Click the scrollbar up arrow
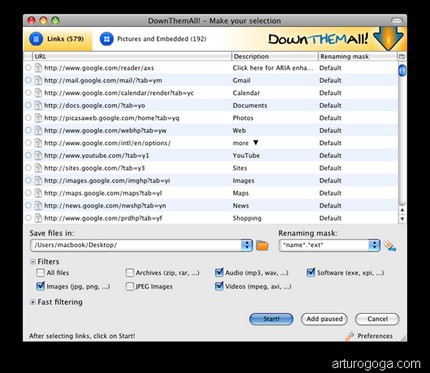 click(402, 210)
